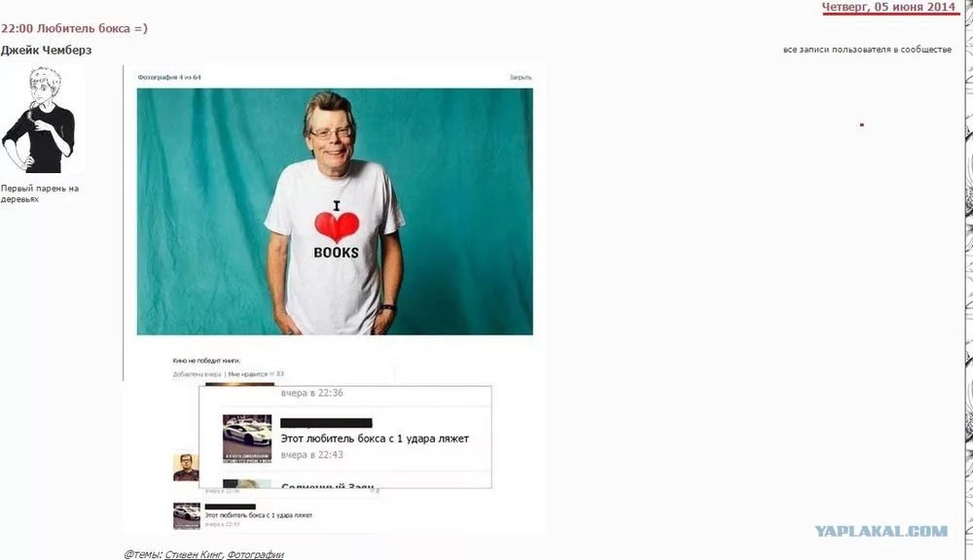
Task: Open the 'Четверг, 05 июня 2014' date header
Action: coord(888,8)
